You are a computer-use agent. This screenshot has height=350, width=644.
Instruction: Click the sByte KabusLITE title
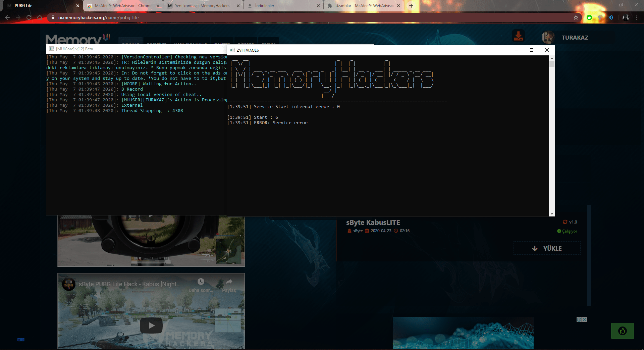click(x=373, y=222)
